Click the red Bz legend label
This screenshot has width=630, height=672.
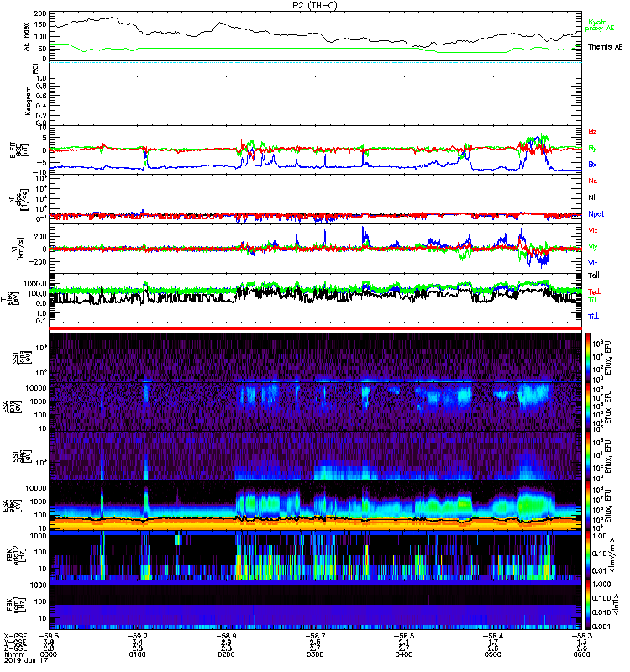(592, 131)
